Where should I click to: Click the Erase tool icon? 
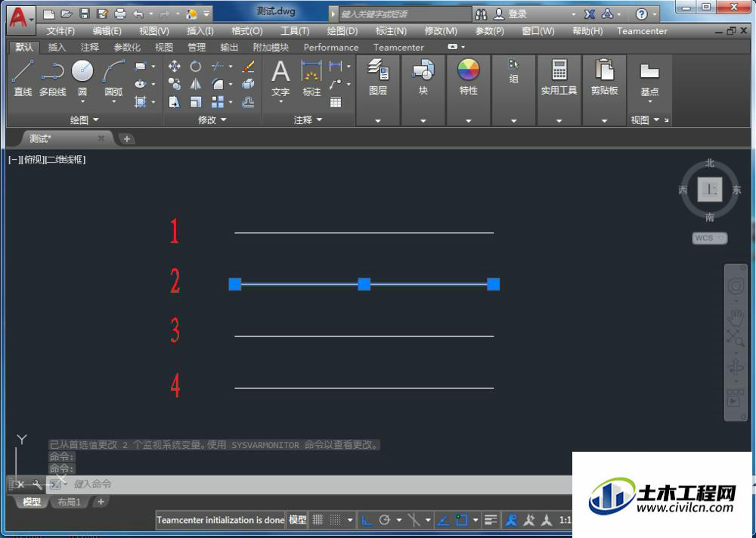[248, 66]
